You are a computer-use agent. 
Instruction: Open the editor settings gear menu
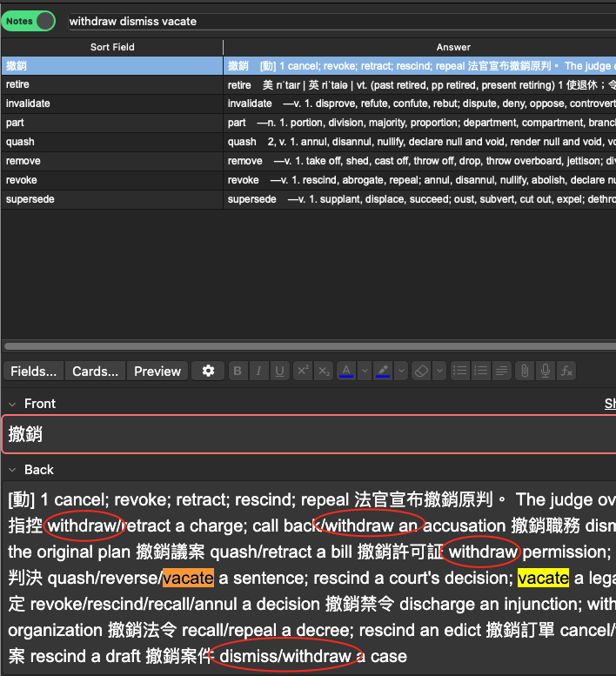(x=208, y=371)
